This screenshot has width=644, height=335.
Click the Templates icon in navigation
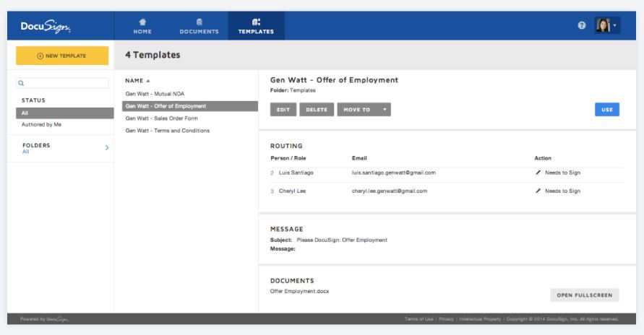256,22
